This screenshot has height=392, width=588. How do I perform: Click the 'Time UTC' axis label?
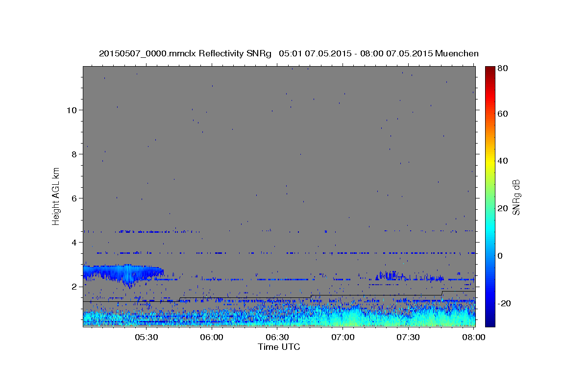279,347
